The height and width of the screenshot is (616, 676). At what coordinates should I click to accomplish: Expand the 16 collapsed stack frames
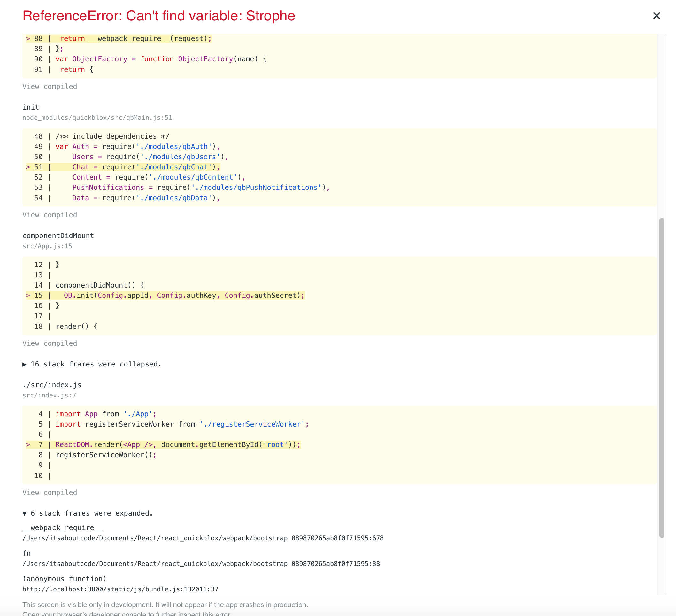pos(92,364)
